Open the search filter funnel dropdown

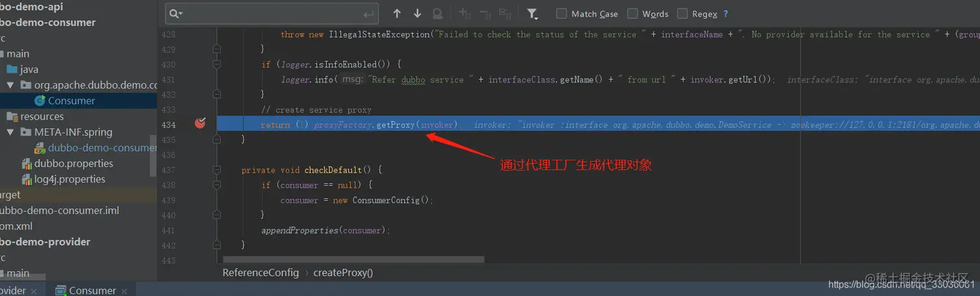(532, 14)
